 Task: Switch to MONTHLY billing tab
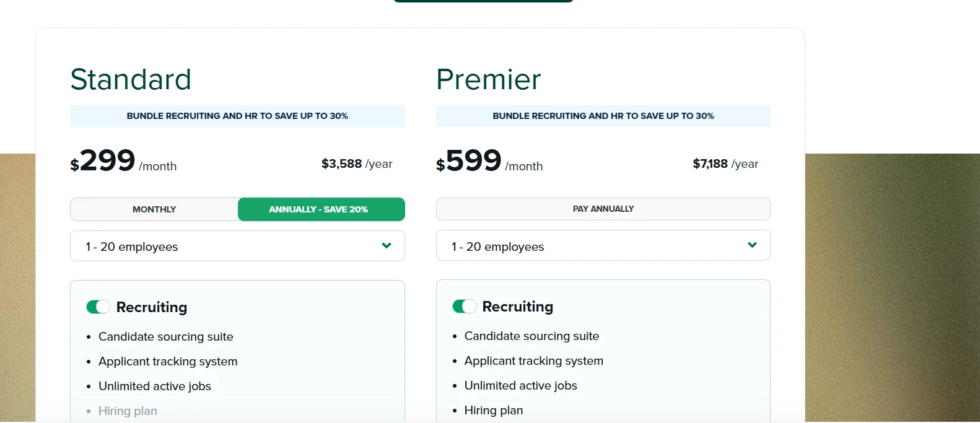click(154, 209)
